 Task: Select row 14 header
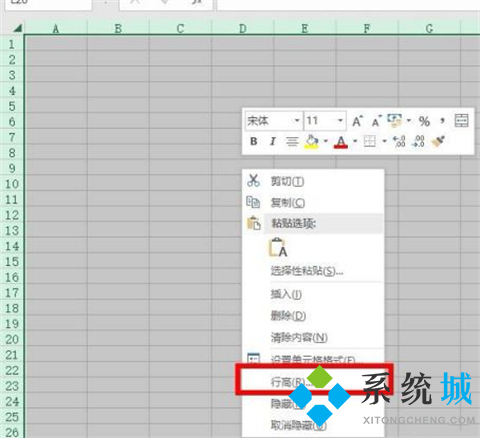(x=12, y=246)
